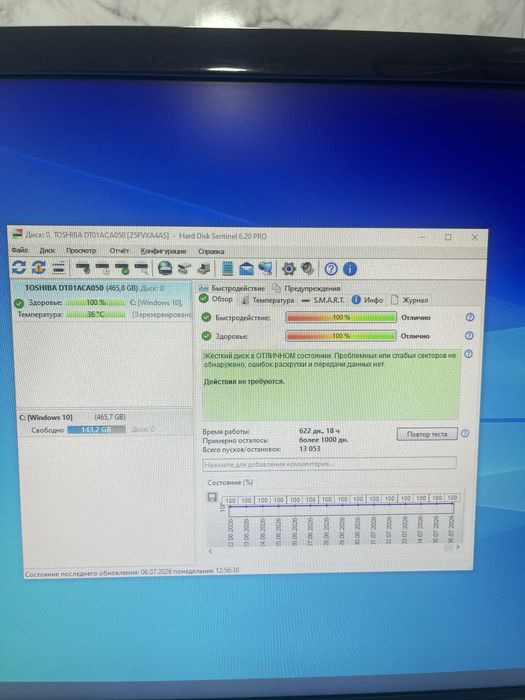Click help icon beside Быстродействие bar

pos(470,317)
